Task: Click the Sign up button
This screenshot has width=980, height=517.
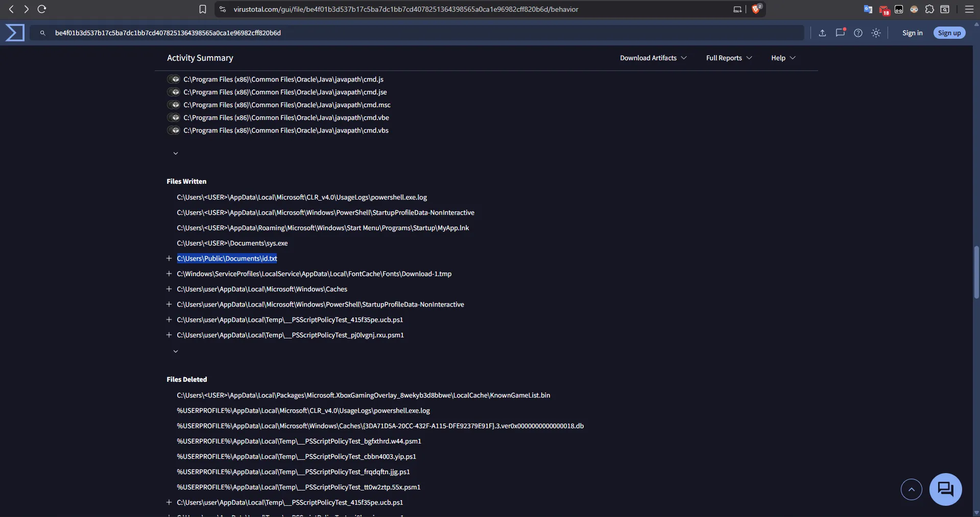Action: tap(949, 33)
